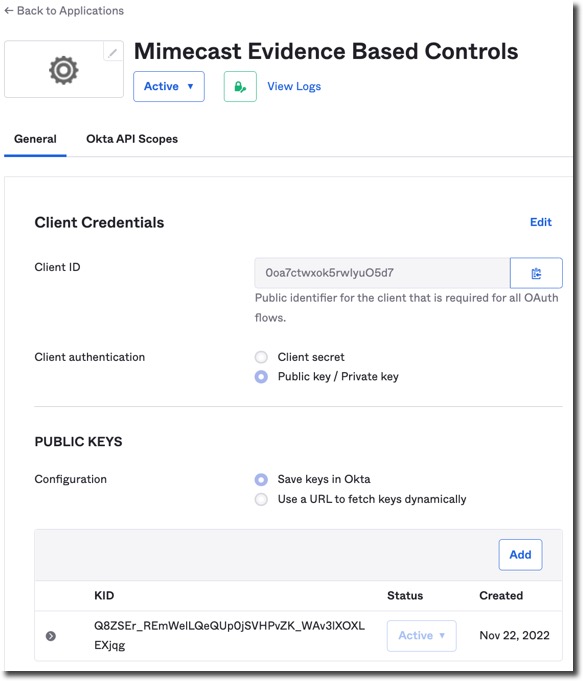
Task: Click the Client authentication label
Action: tap(89, 357)
